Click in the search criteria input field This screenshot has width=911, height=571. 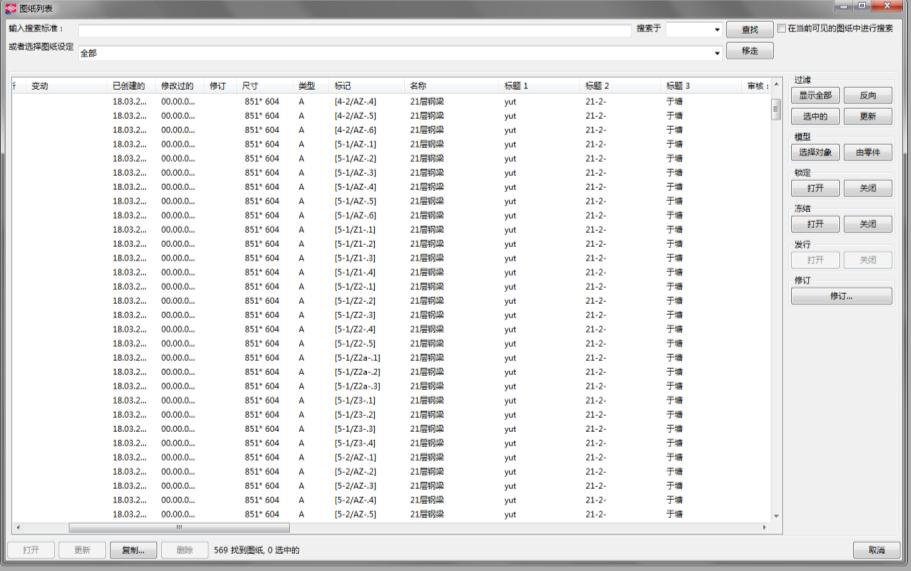click(354, 30)
